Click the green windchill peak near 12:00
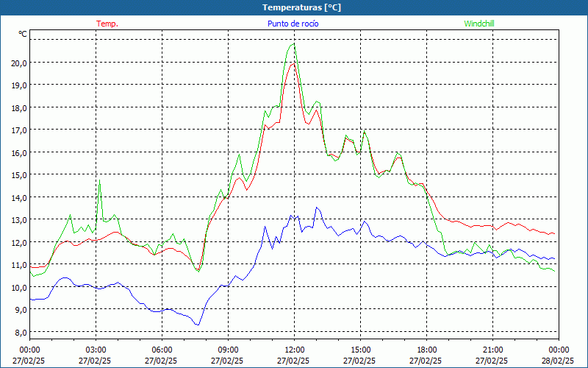588x368 pixels. 293,44
